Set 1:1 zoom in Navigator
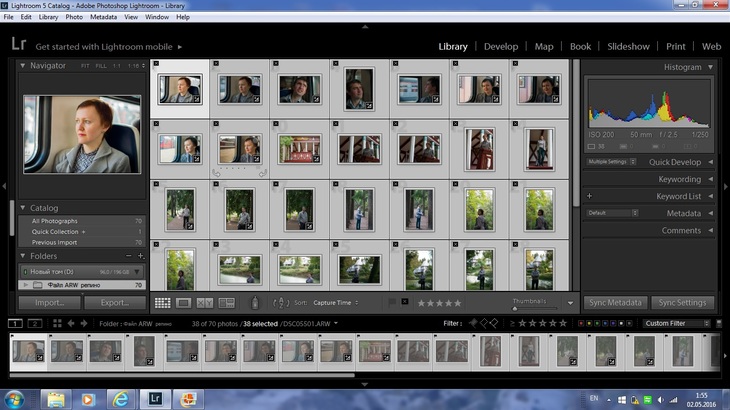Image resolution: width=730 pixels, height=410 pixels. click(x=117, y=66)
